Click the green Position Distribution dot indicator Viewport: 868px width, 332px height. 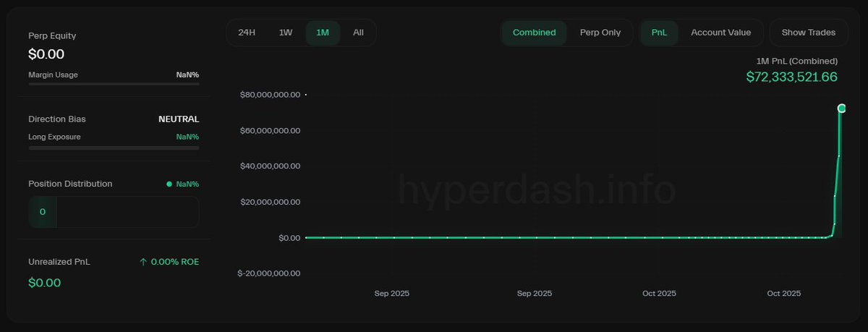tap(169, 184)
